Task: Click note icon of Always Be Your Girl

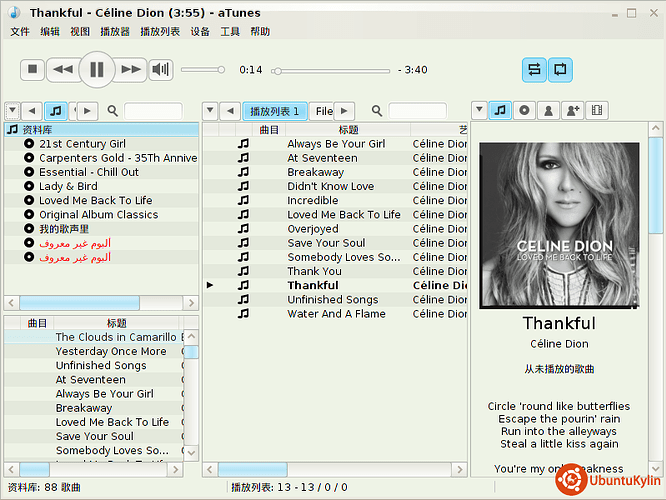Action: (x=243, y=144)
